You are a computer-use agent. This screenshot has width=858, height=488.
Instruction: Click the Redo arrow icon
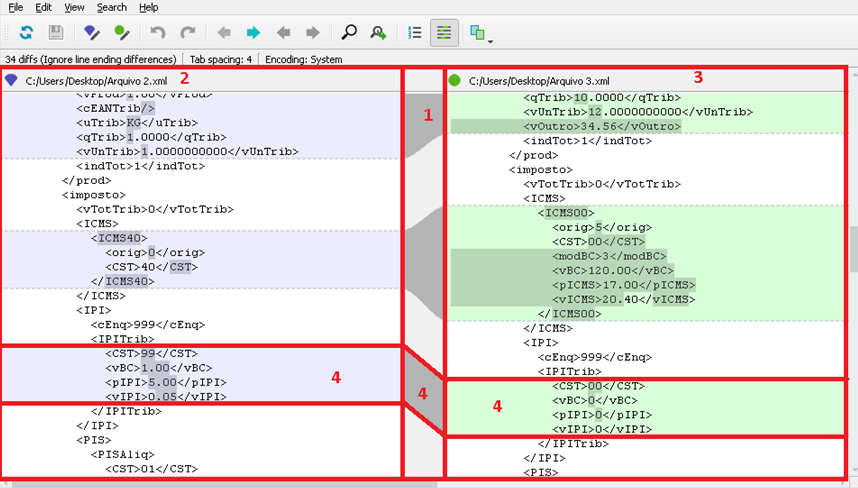(187, 33)
